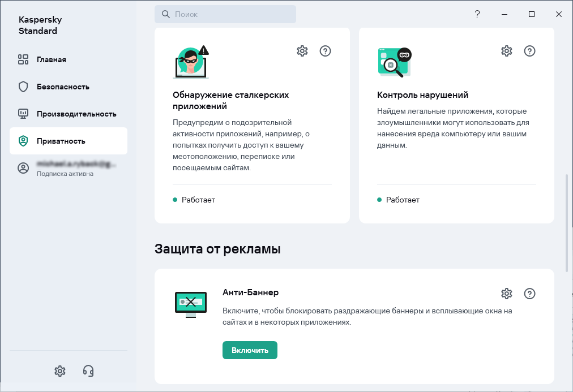The height and width of the screenshot is (392, 573).
Task: Maximize the Kaspersky window
Action: click(532, 14)
